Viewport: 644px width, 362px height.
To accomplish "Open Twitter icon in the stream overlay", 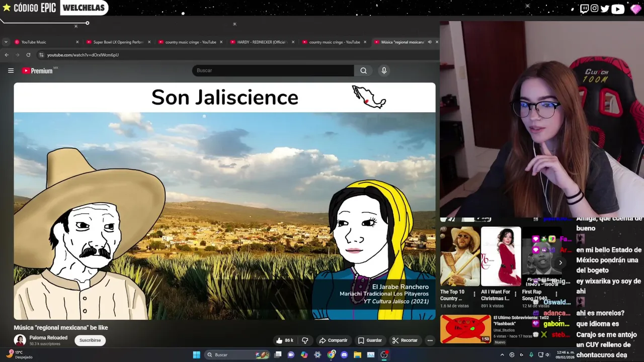I will pyautogui.click(x=605, y=8).
